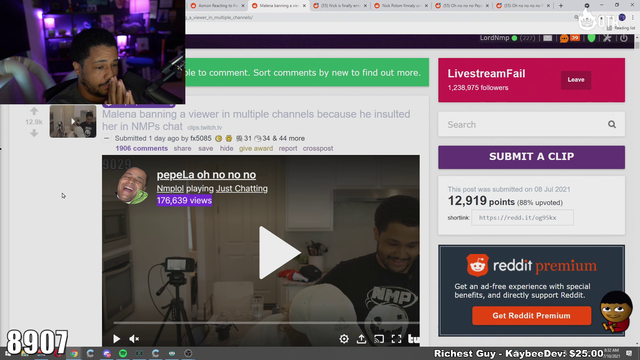Open the preferences wrench icon
The image size is (640, 360).
tap(607, 38)
